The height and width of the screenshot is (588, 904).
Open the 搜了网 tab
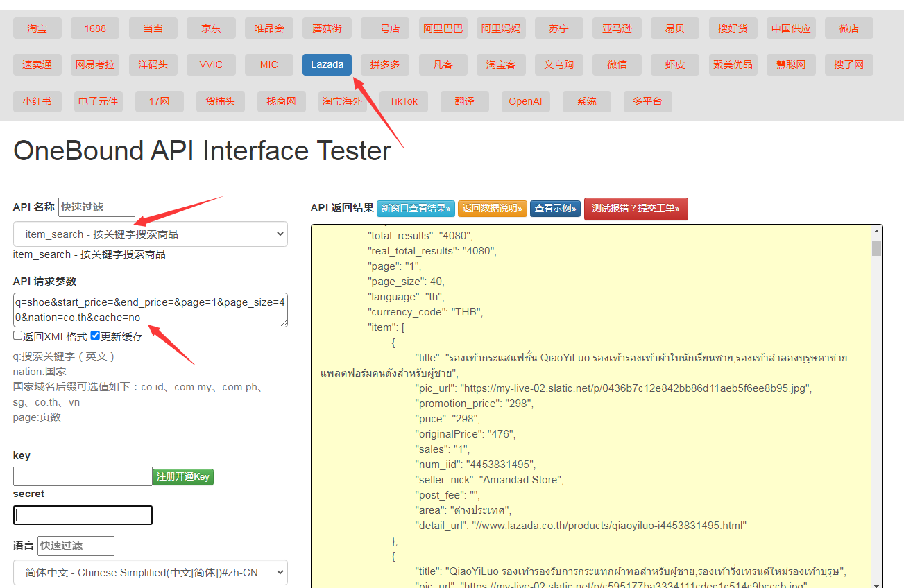(x=849, y=64)
